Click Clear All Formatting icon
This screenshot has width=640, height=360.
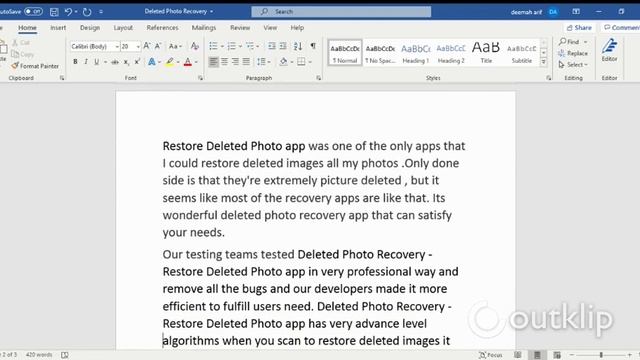point(195,46)
